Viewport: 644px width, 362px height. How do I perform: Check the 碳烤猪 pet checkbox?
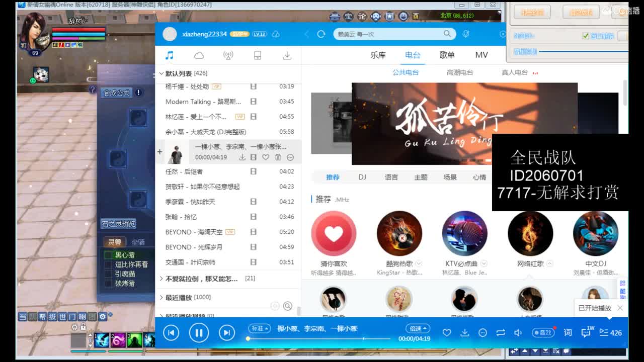(108, 284)
